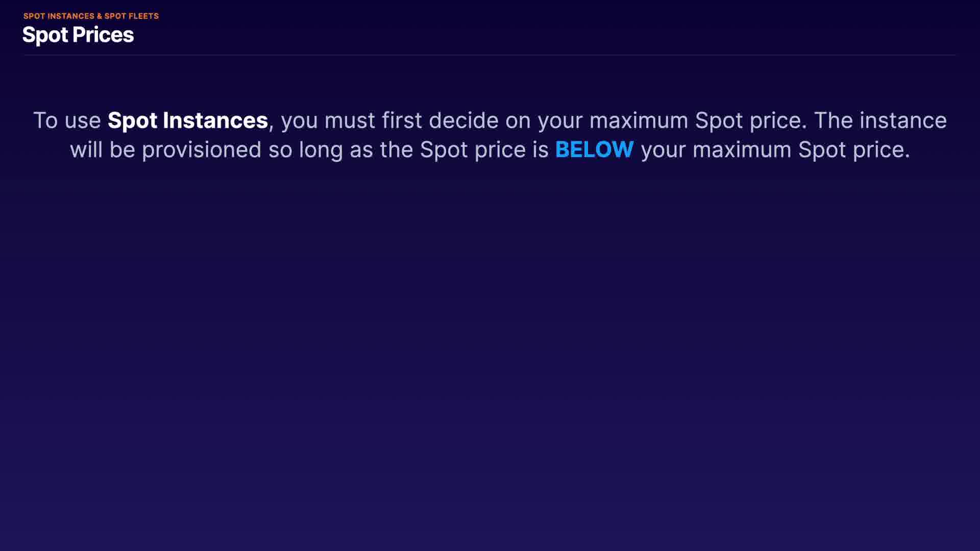Viewport: 980px width, 551px height.
Task: Click the word "maximum" in the first line
Action: (639, 121)
